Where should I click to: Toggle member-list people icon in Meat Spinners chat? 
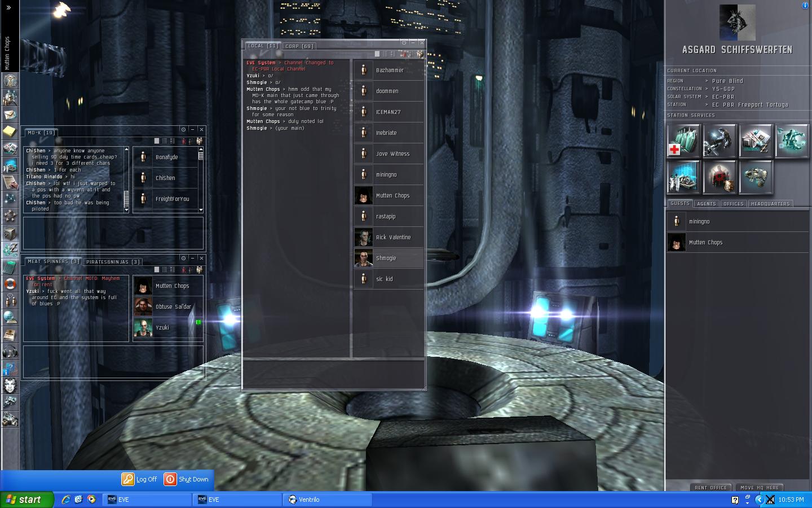[x=199, y=270]
